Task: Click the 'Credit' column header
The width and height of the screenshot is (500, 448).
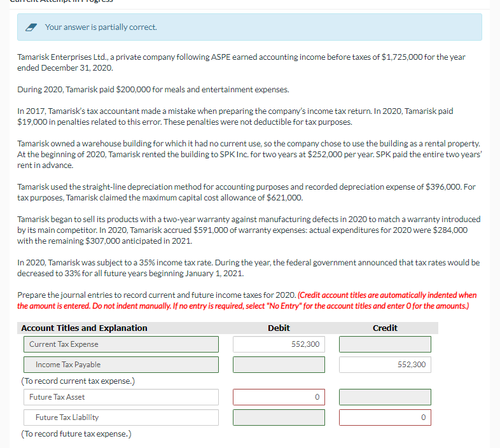Action: tap(385, 328)
